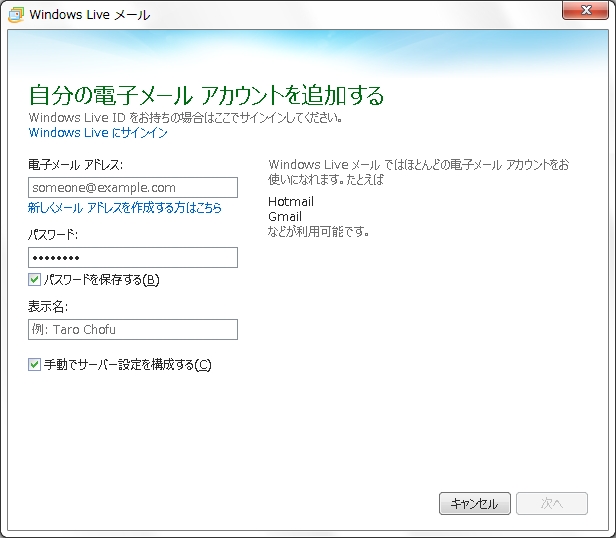Click the Gmail text
The image size is (616, 538).
coord(285,217)
